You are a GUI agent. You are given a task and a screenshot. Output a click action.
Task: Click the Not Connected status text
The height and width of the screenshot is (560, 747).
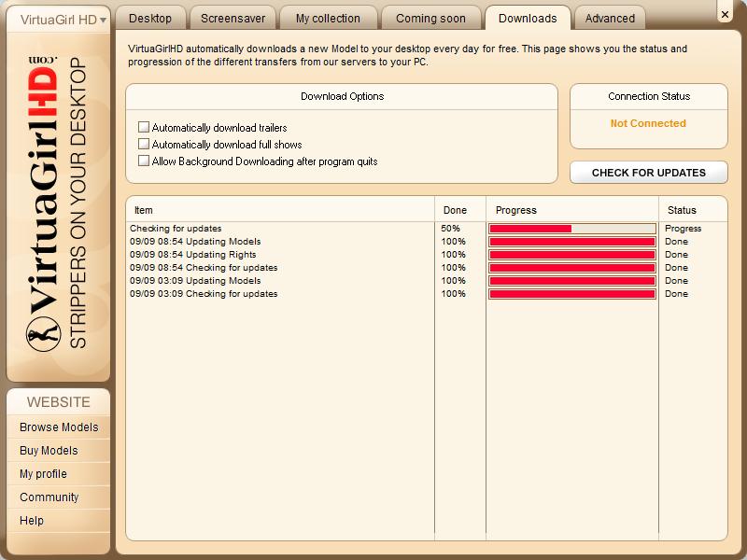(648, 123)
